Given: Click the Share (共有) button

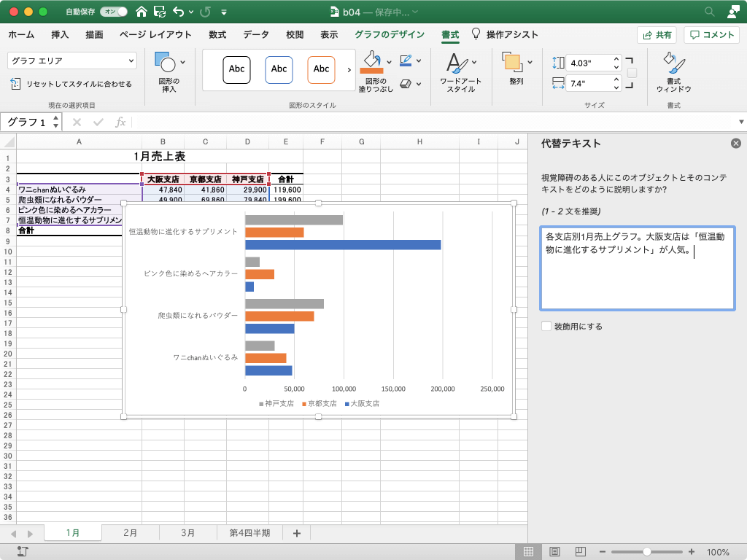Looking at the screenshot, I should pos(657,35).
